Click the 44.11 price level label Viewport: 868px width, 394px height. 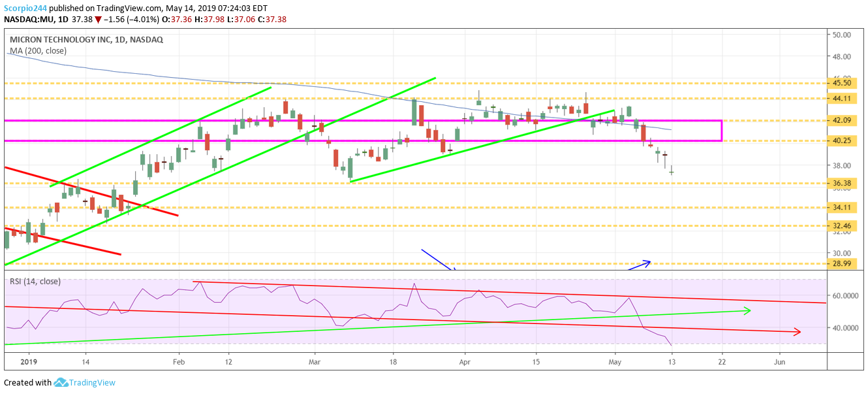tap(842, 98)
